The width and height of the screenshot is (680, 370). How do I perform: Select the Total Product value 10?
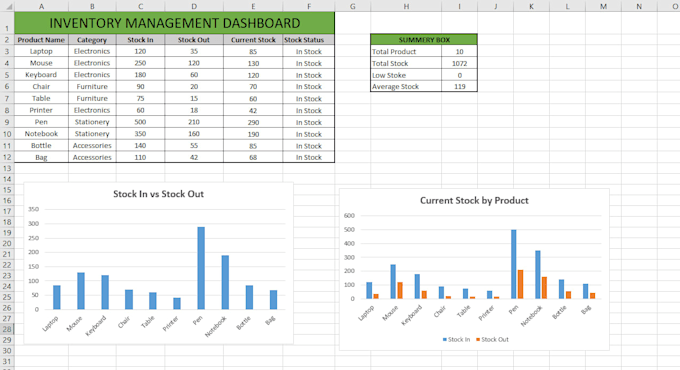point(459,51)
